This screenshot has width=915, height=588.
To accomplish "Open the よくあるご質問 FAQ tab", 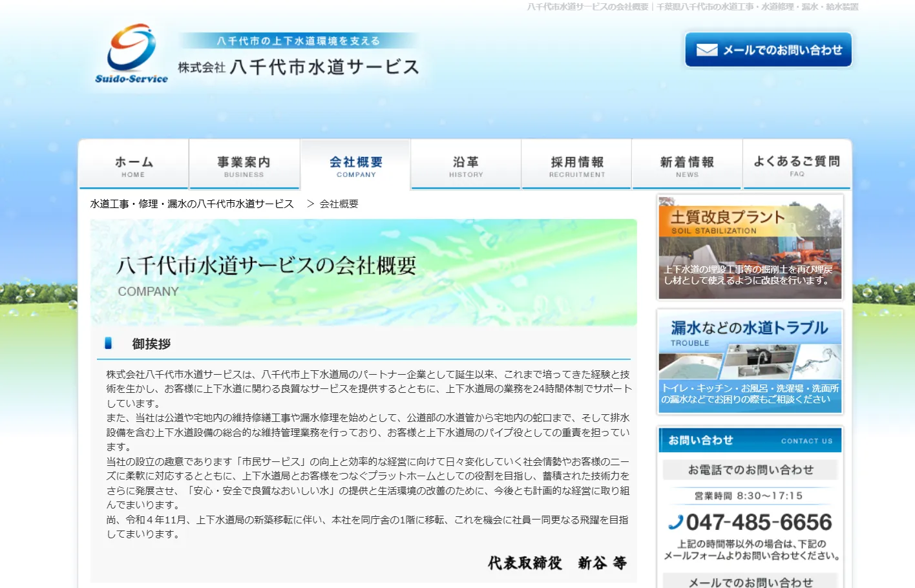I will pos(797,165).
